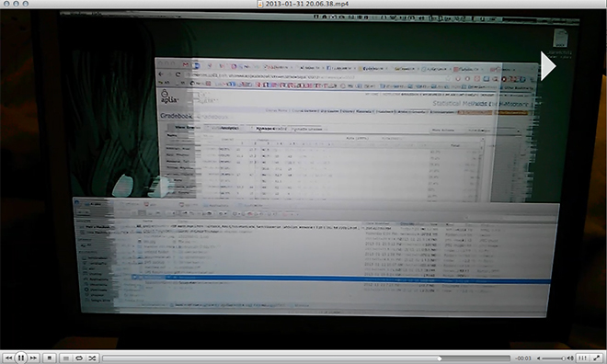The image size is (607, 364).
Task: Toggle repeat loop mode
Action: tap(79, 358)
